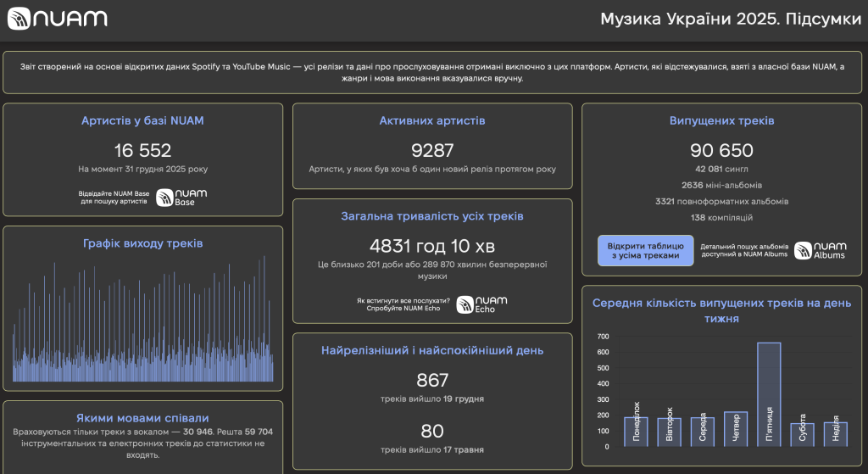Screen dimensions: 868x474
Task: Select the Субота bar in weekday chart
Action: (x=802, y=434)
